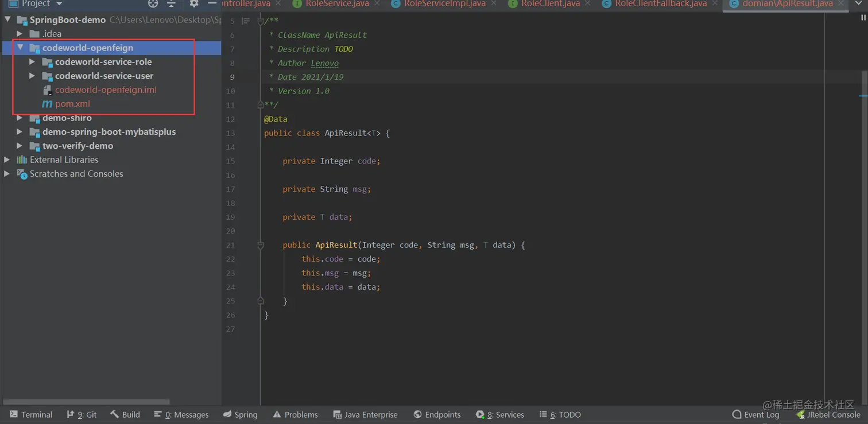Close the ApiResult.java tab
Screen dimensions: 868x424
click(840, 3)
